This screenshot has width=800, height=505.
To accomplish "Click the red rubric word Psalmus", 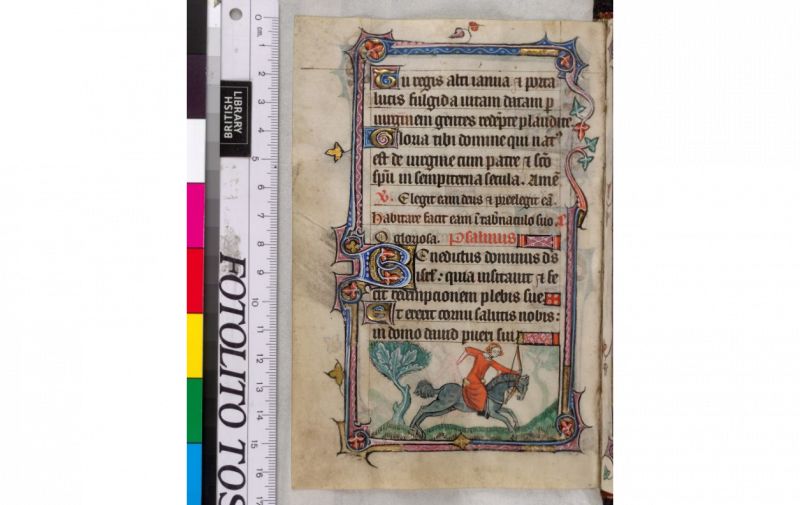I will coord(482,239).
